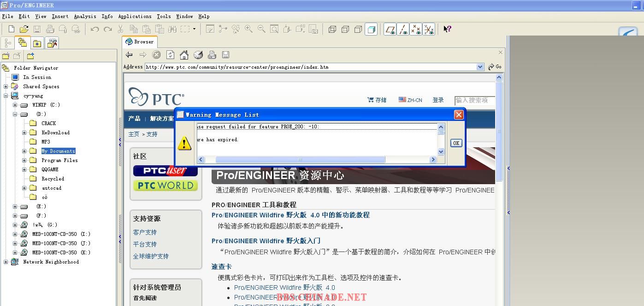Switch to Folder Browser navigator tab
Image resolution: width=644 pixels, height=306 pixels.
22,42
